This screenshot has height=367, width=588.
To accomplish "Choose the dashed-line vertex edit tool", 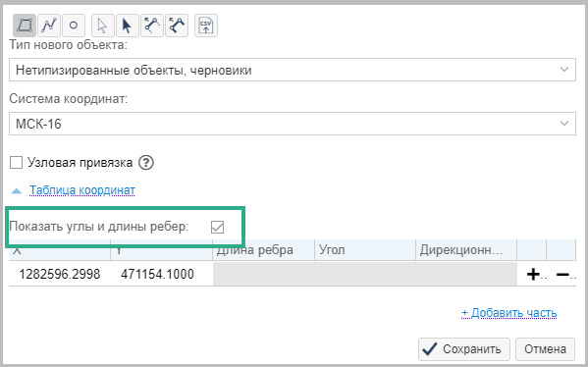I will tap(152, 26).
